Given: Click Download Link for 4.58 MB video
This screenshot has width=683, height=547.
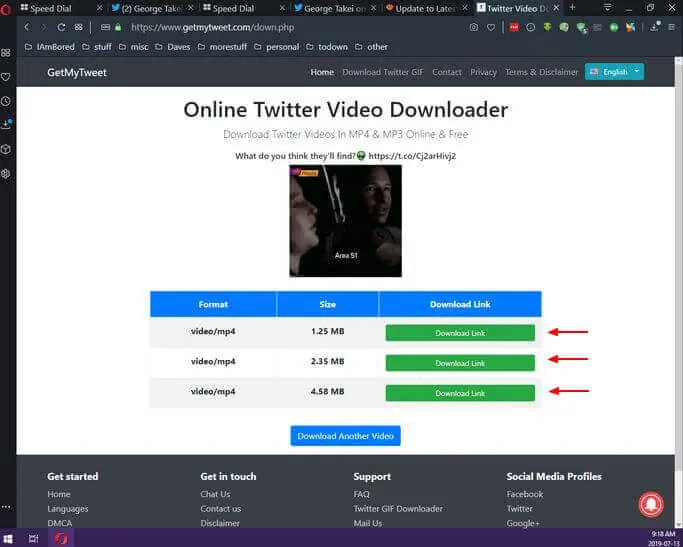Looking at the screenshot, I should pyautogui.click(x=460, y=393).
